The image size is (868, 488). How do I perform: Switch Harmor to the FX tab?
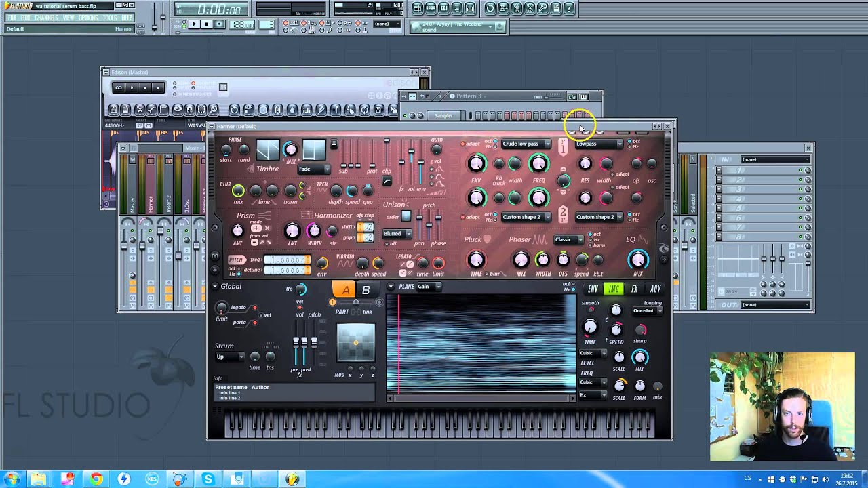click(x=635, y=289)
